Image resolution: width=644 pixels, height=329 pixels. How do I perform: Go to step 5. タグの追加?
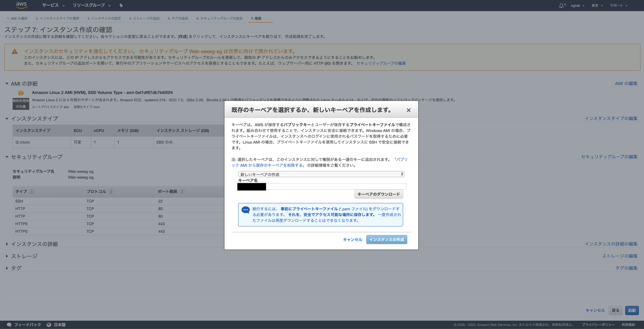point(178,19)
